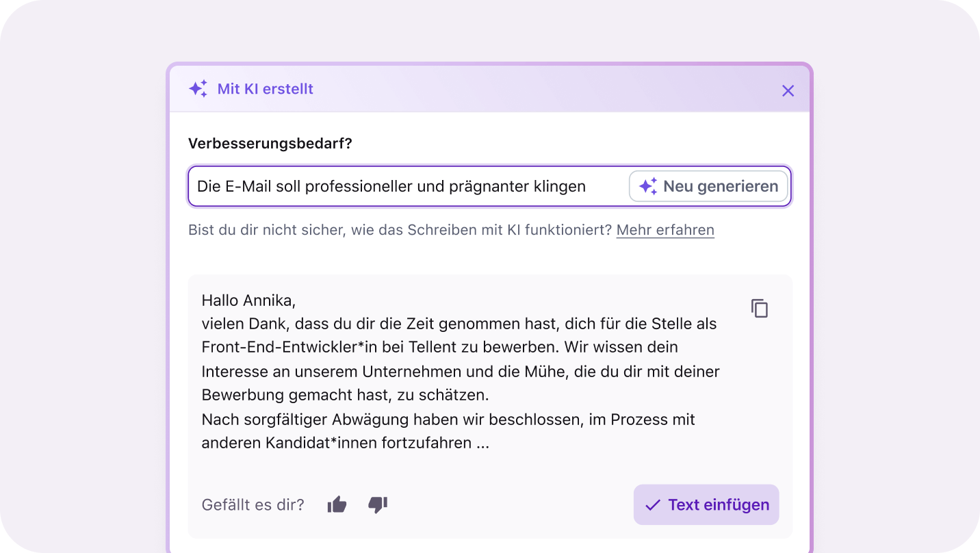Screen dimensions: 980x553
Task: Click the checkmark icon in Text einfügen
Action: pyautogui.click(x=653, y=505)
